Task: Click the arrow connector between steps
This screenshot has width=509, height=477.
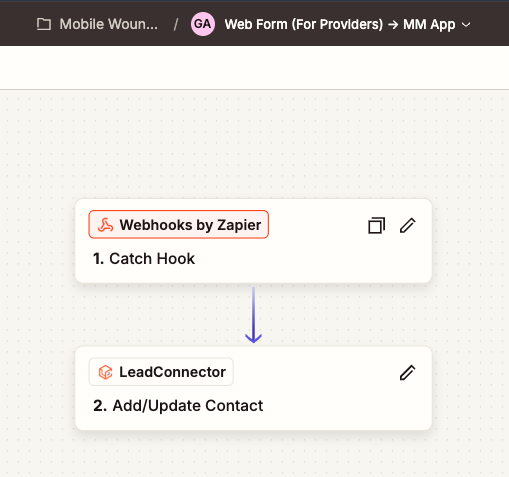Action: click(253, 315)
